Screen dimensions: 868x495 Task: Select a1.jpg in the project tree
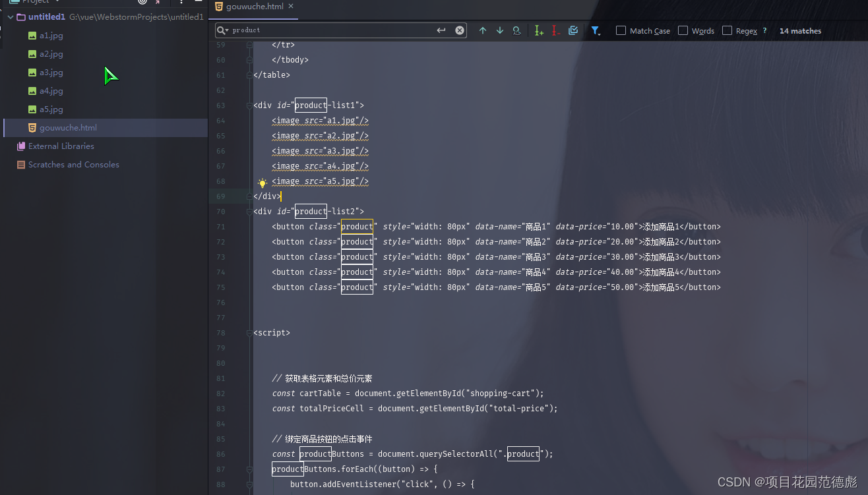[x=51, y=36]
